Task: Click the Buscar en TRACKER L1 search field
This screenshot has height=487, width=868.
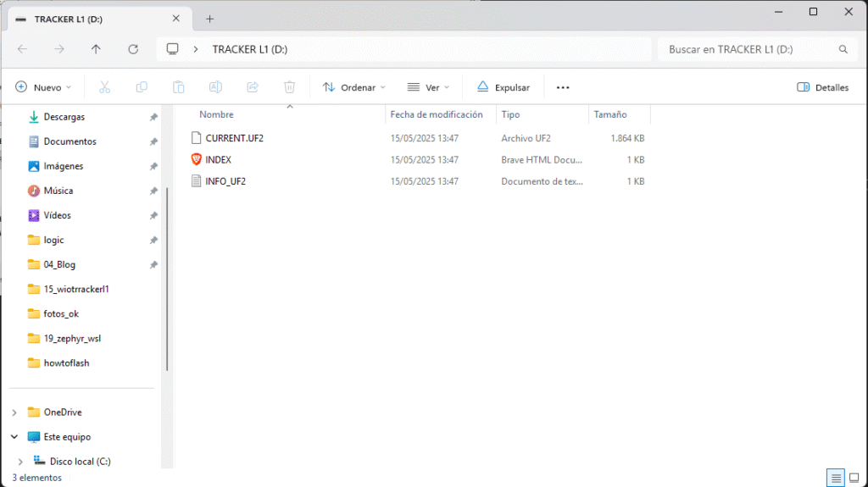Action: (x=746, y=49)
